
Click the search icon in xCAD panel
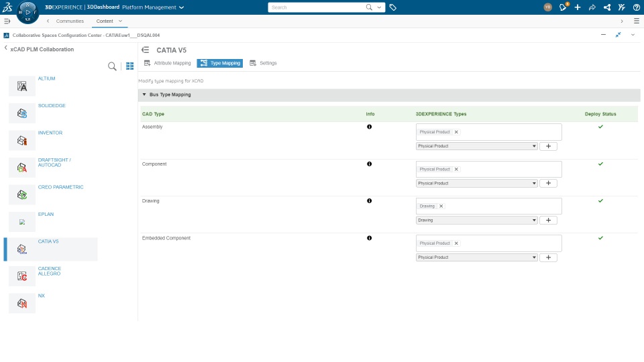click(x=112, y=66)
